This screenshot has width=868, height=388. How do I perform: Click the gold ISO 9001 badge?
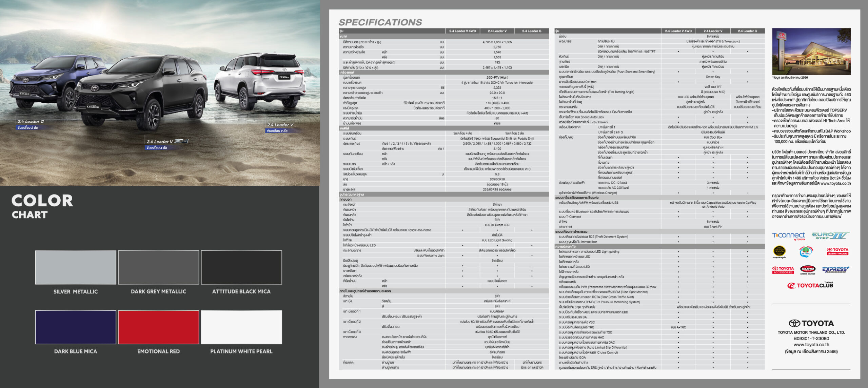coord(779,251)
